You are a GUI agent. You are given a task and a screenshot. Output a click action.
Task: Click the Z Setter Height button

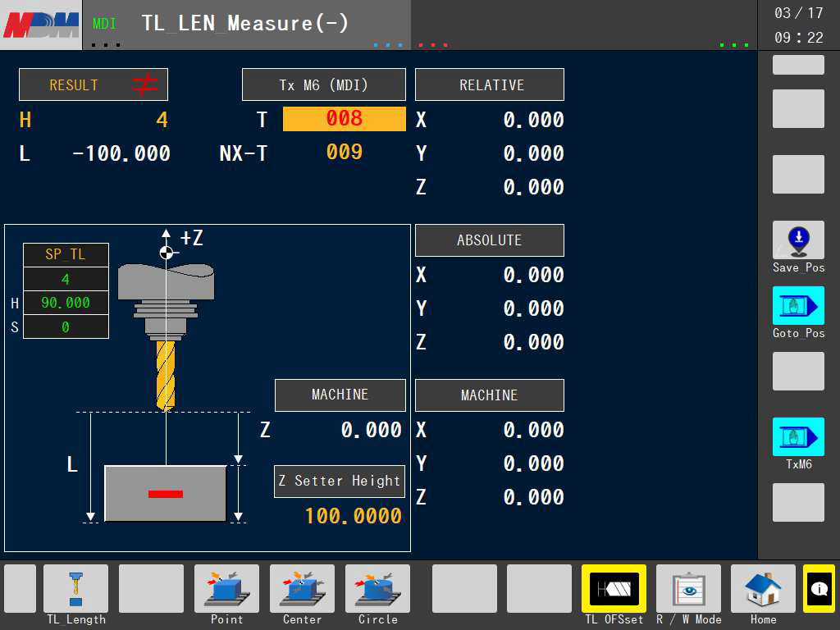pyautogui.click(x=340, y=481)
